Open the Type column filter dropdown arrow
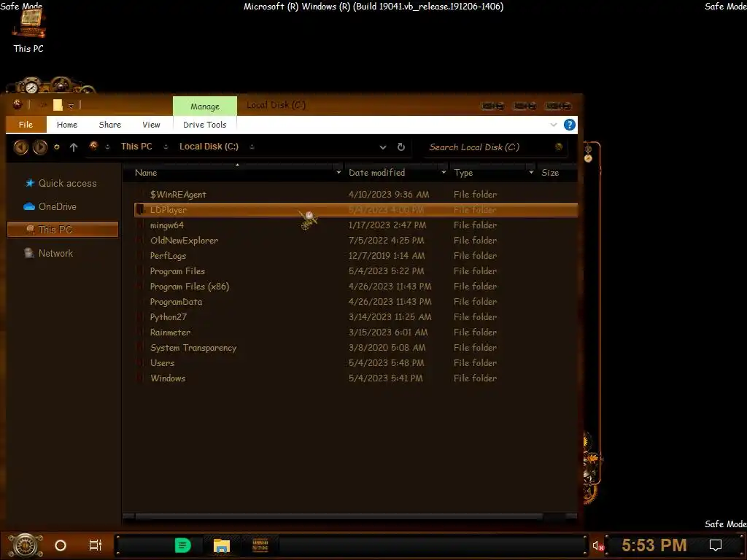The height and width of the screenshot is (560, 747). (531, 172)
